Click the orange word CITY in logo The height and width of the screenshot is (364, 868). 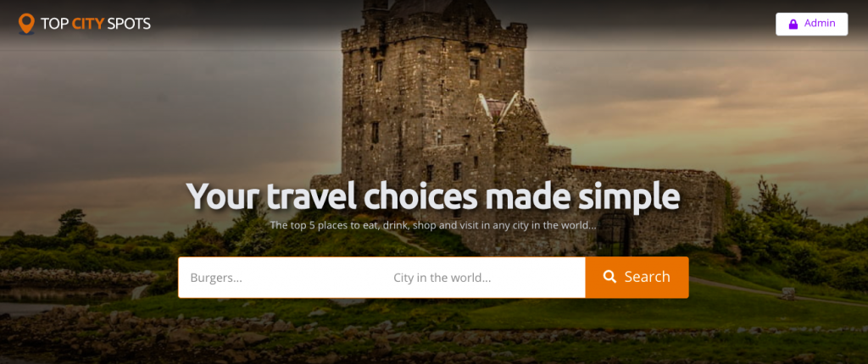[87, 24]
